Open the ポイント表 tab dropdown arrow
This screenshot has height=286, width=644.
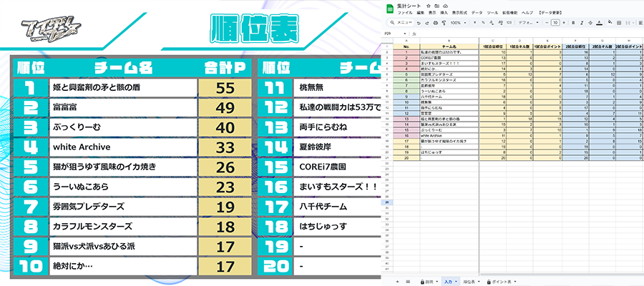(515, 282)
